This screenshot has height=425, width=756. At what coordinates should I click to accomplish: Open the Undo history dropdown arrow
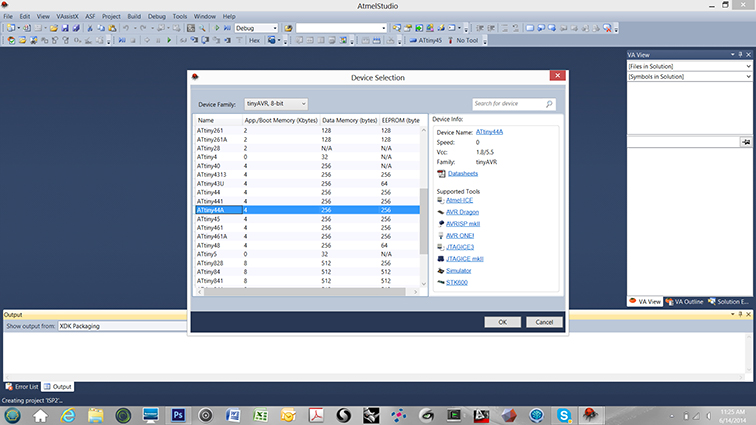[135, 28]
